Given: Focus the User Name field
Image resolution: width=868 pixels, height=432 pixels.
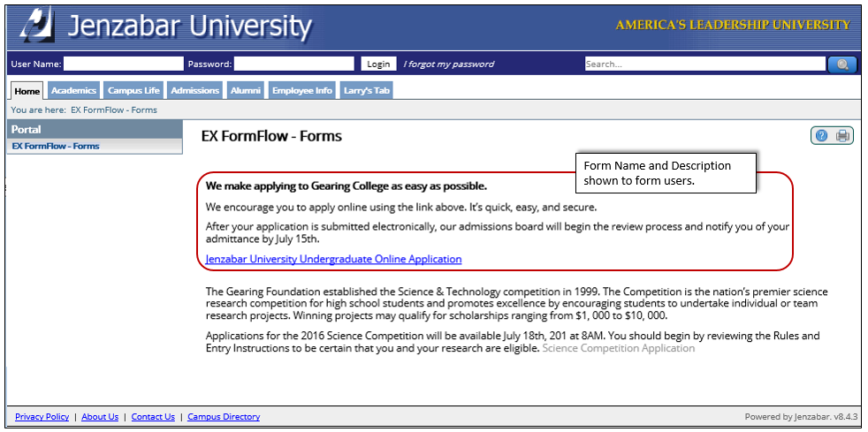Looking at the screenshot, I should point(124,64).
